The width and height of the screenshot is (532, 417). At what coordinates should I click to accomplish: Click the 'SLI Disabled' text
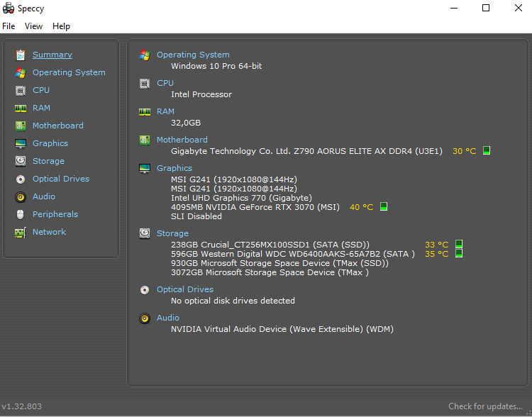point(196,216)
